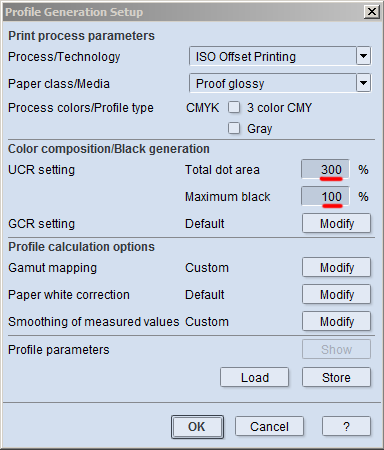384x450 pixels.
Task: Load stored profile settings
Action: 255,377
